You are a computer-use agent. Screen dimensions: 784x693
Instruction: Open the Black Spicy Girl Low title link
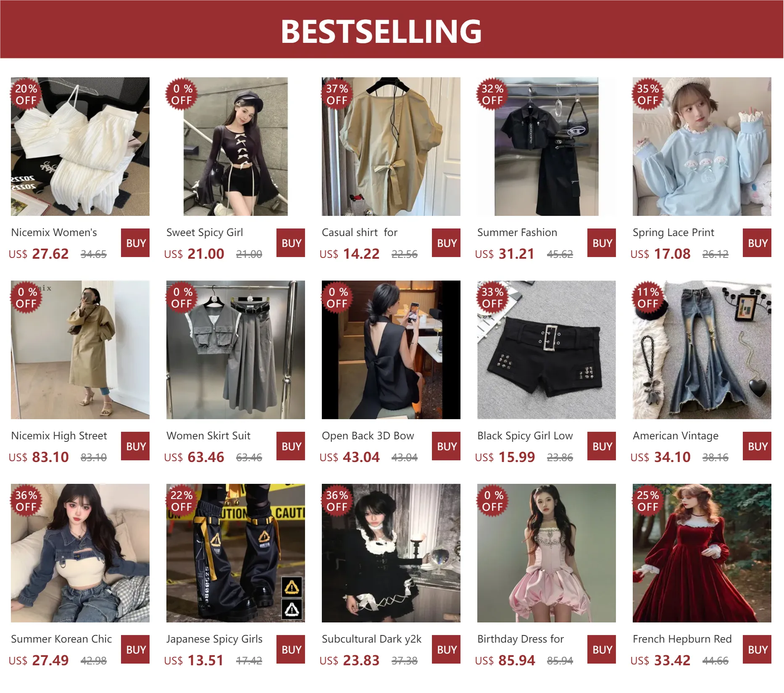pos(525,436)
